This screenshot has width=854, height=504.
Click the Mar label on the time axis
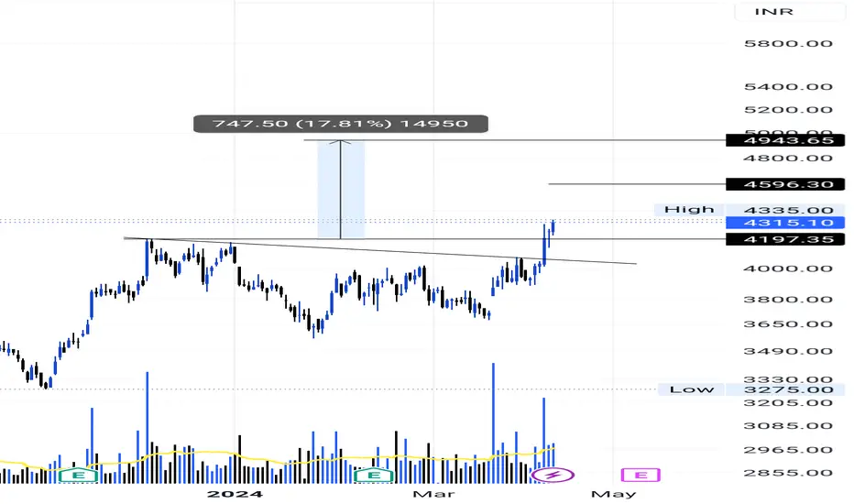coord(433,494)
